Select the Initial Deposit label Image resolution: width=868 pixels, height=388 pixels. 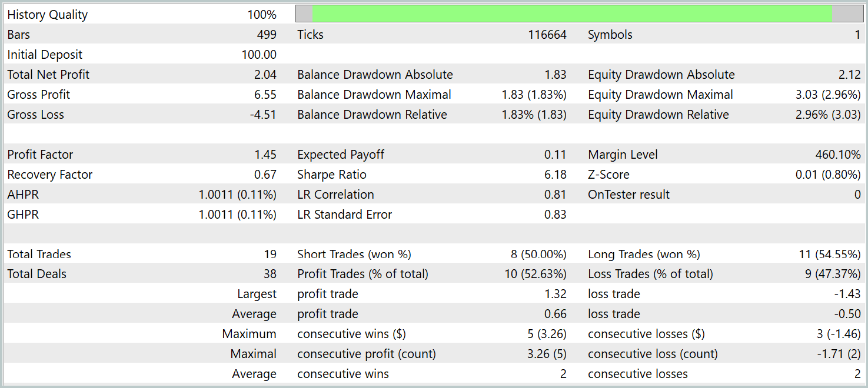point(45,55)
